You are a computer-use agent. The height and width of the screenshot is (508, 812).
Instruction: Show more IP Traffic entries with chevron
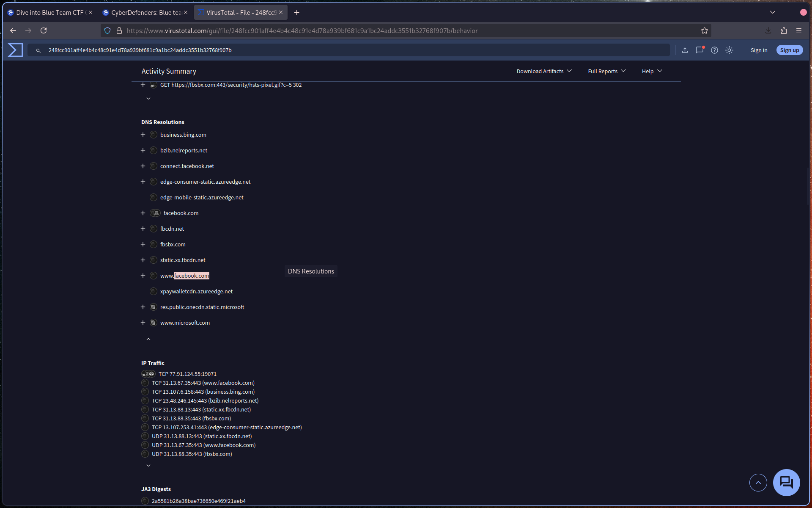coord(148,465)
